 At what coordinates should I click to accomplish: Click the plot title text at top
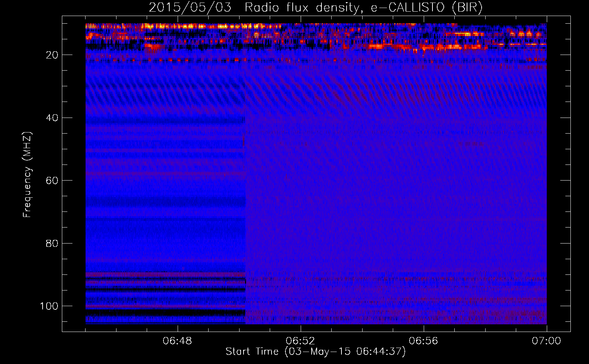click(315, 8)
